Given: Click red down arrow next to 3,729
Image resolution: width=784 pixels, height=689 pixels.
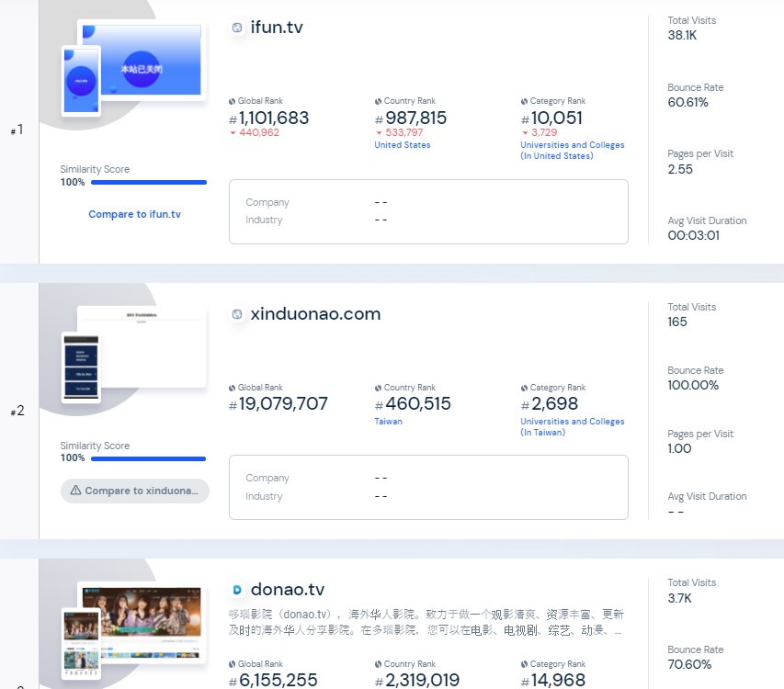Looking at the screenshot, I should click(x=525, y=133).
